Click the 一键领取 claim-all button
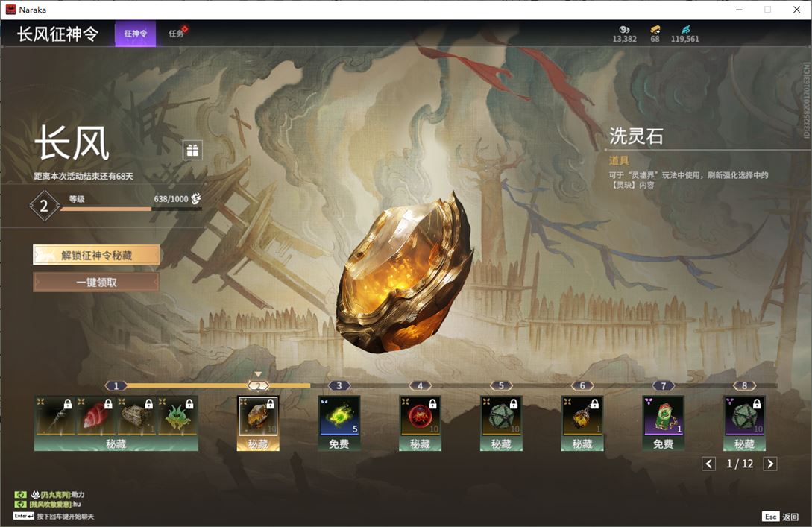 tap(96, 283)
